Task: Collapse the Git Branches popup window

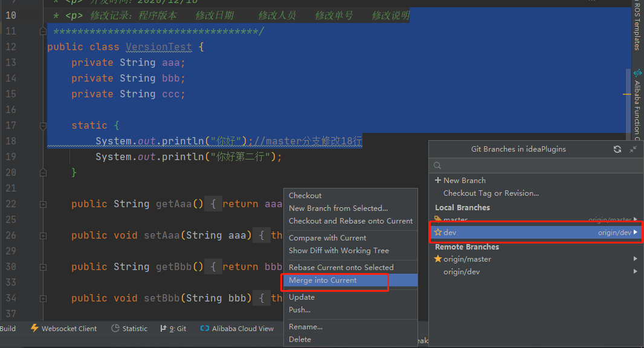Action: 632,149
